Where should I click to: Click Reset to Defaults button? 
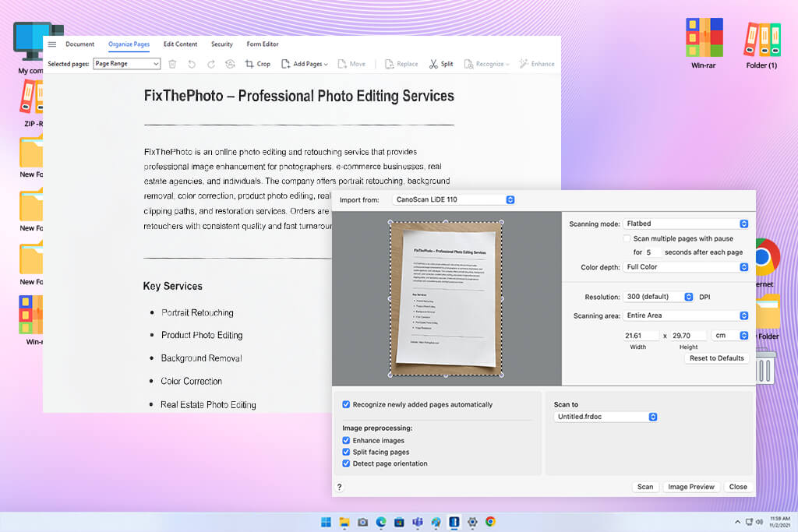717,358
